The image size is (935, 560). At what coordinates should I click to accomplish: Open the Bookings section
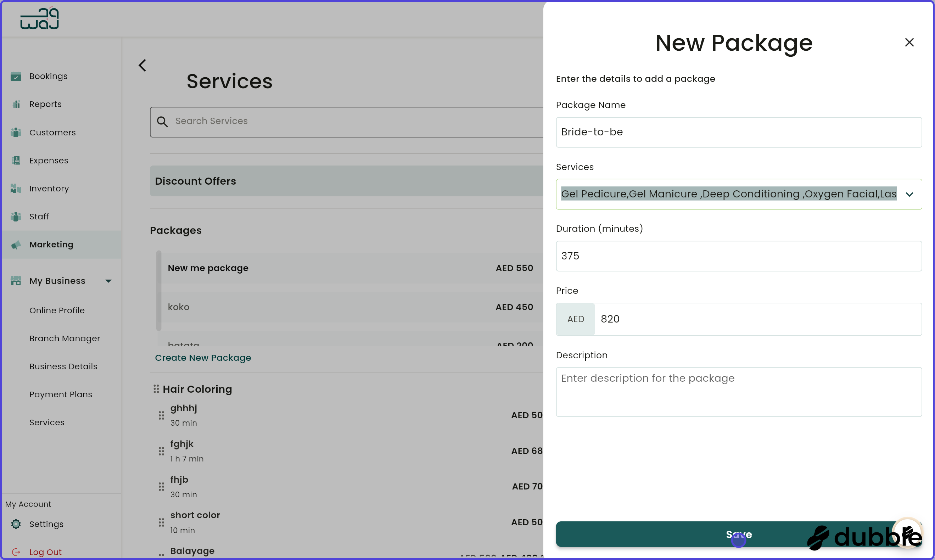(x=16, y=76)
